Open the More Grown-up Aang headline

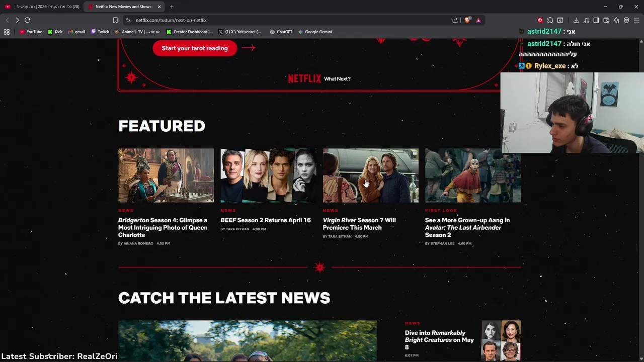pos(467,228)
